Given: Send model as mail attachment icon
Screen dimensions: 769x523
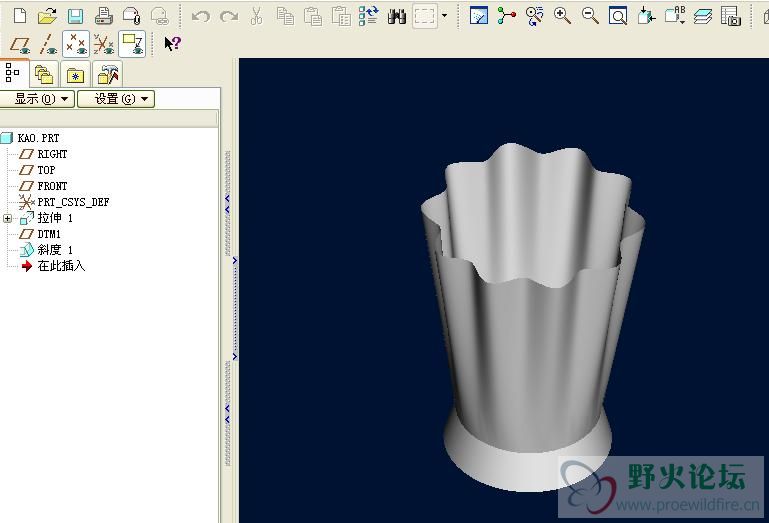Looking at the screenshot, I should 132,16.
